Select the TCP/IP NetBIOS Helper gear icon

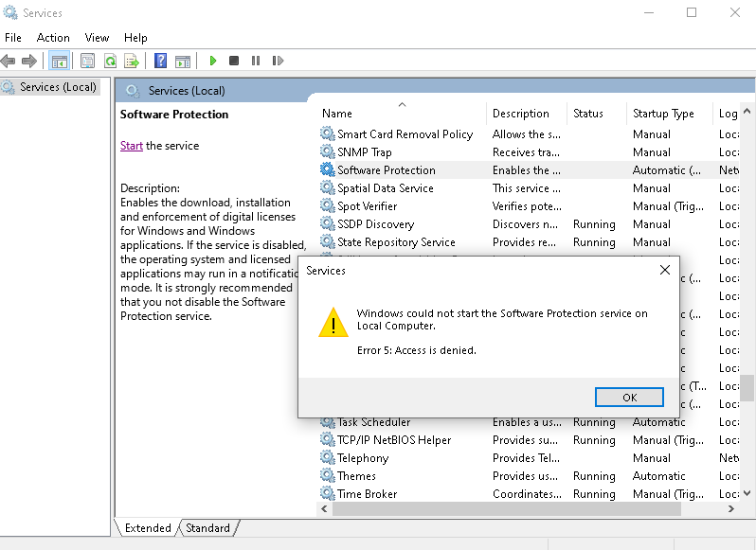[328, 439]
